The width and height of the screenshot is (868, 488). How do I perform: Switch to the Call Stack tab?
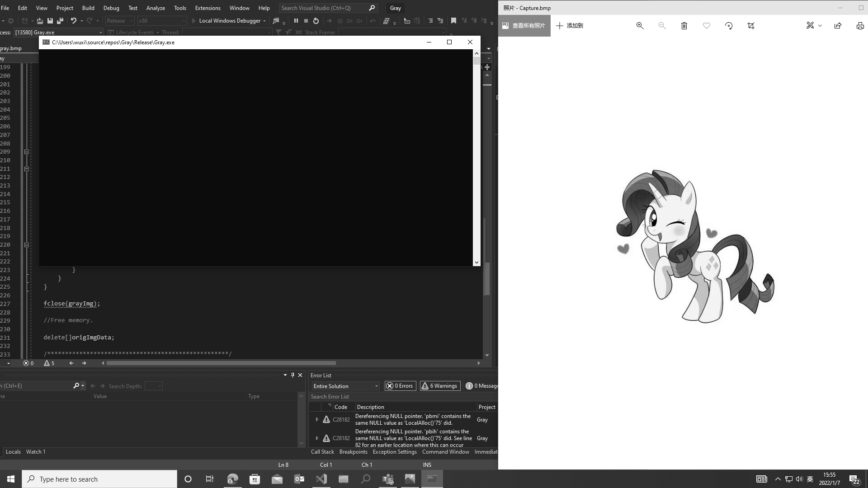322,452
